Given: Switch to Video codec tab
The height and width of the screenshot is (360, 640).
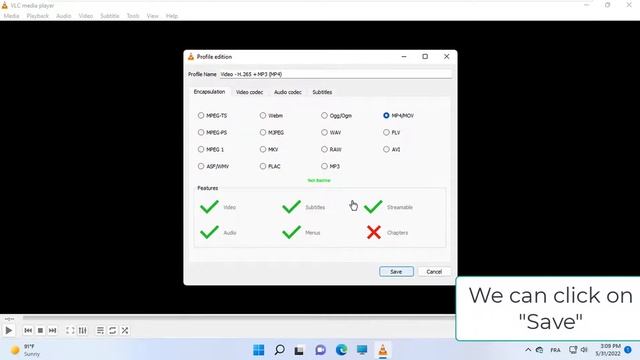Looking at the screenshot, I should [x=249, y=92].
